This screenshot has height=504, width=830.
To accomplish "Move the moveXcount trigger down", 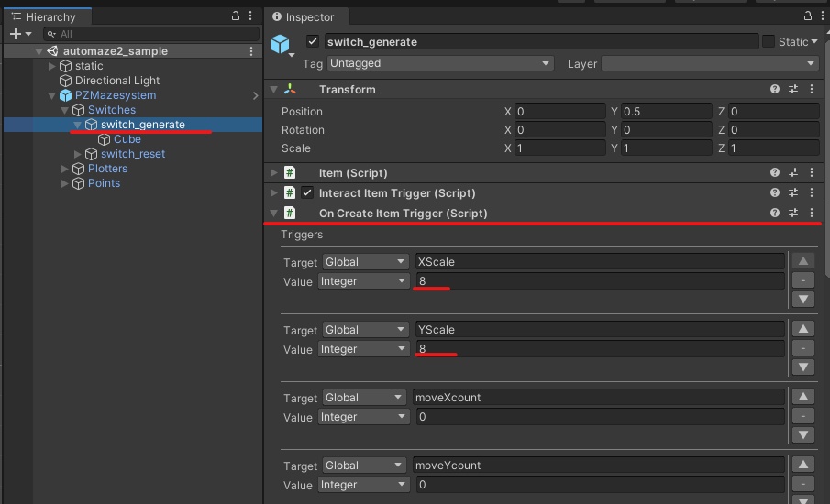I will click(x=803, y=434).
